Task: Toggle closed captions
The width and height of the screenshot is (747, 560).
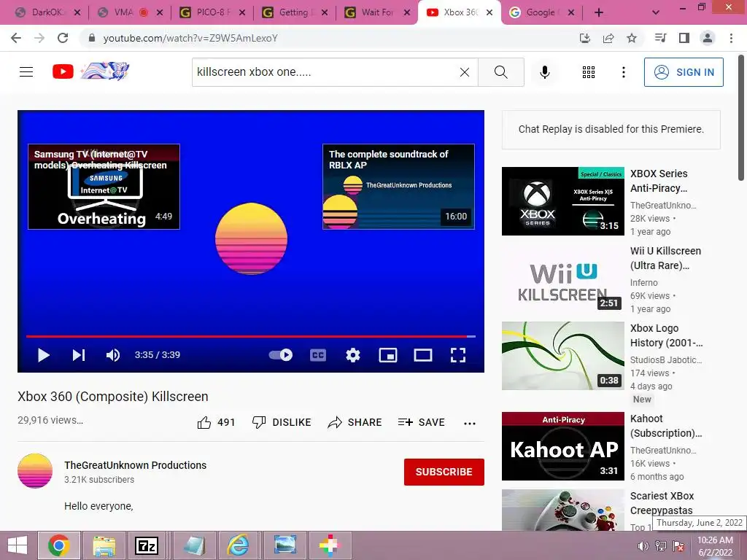Action: click(318, 355)
